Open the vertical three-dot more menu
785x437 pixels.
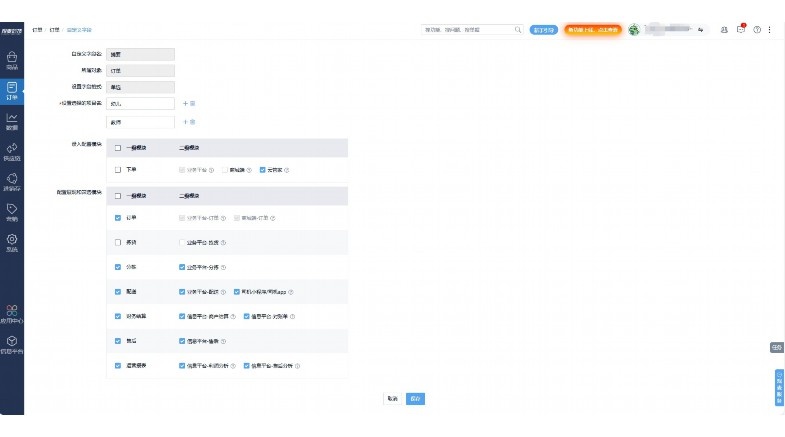769,30
